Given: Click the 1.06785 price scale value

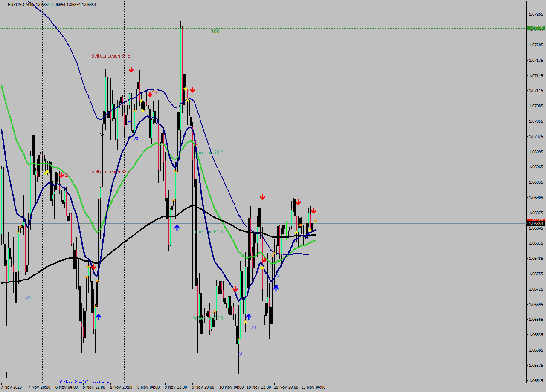Looking at the screenshot, I should pos(536,259).
